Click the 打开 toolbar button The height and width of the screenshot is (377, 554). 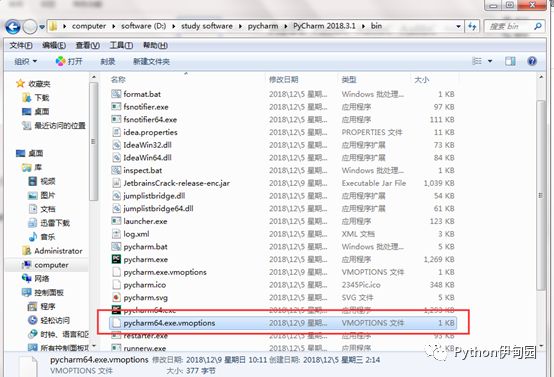(x=69, y=61)
